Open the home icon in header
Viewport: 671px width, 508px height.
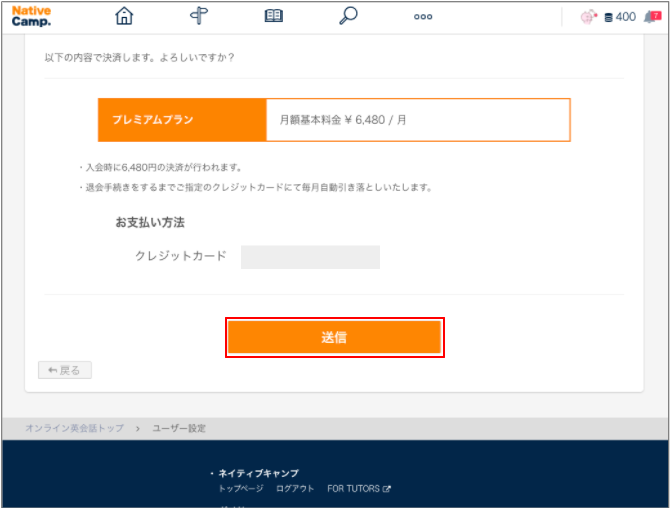click(x=124, y=16)
